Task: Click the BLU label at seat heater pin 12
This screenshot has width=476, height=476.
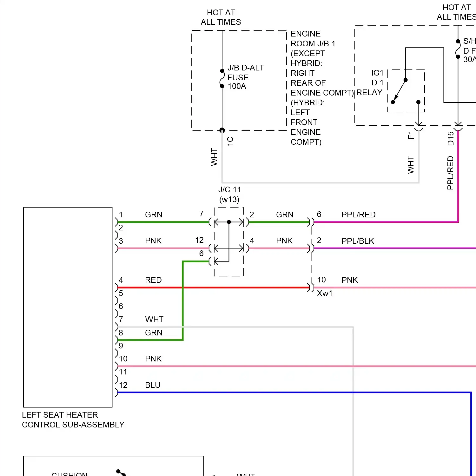Action: [x=153, y=385]
